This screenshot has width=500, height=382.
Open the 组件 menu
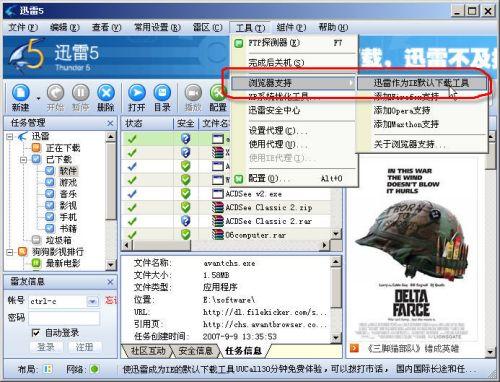pos(291,27)
